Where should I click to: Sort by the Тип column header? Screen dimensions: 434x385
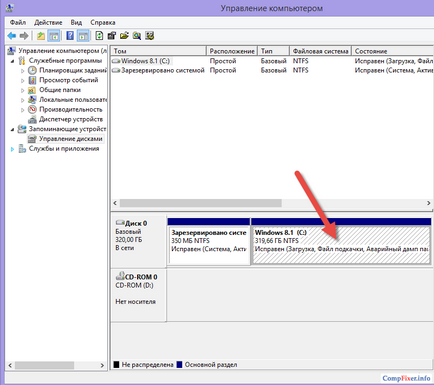[273, 51]
